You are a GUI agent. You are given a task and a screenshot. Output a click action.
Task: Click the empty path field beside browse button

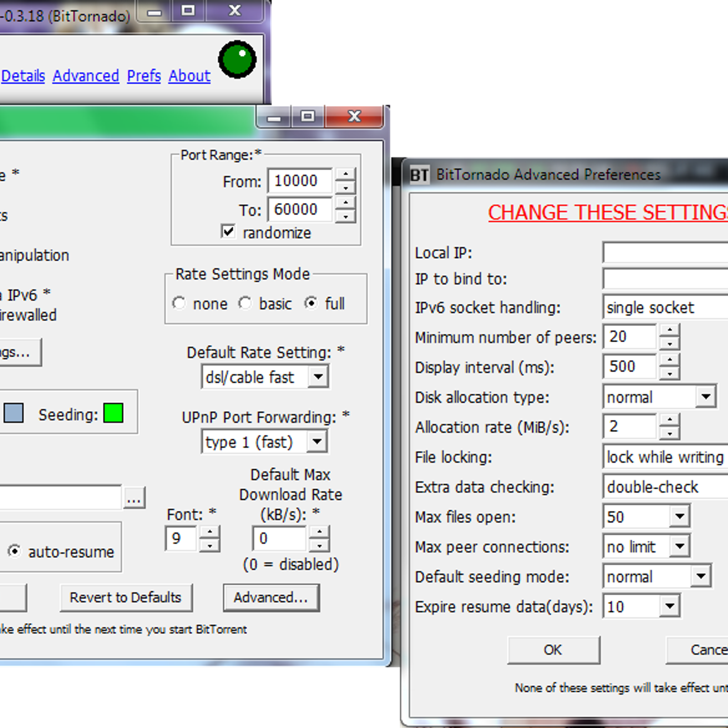point(61,498)
